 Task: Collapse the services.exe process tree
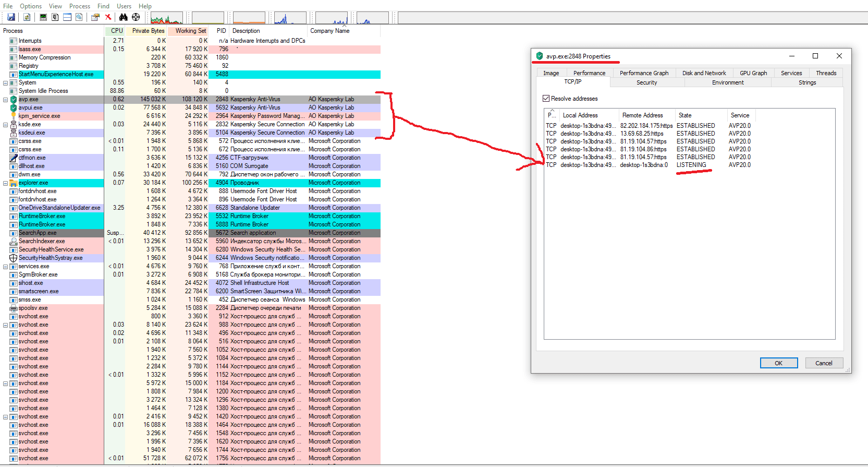click(5, 267)
